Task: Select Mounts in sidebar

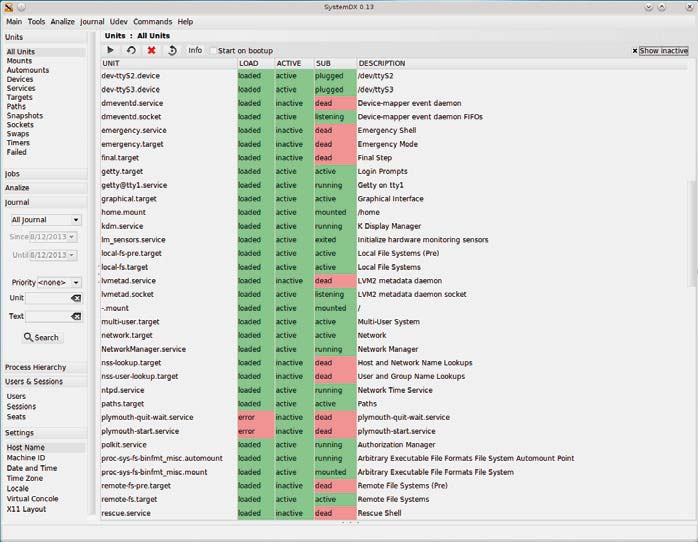Action: click(x=19, y=61)
